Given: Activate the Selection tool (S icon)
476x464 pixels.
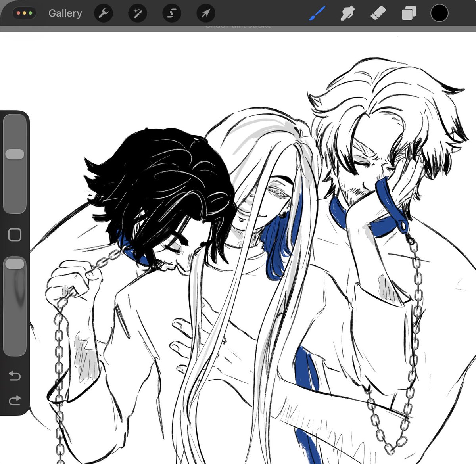Looking at the screenshot, I should click(x=171, y=14).
